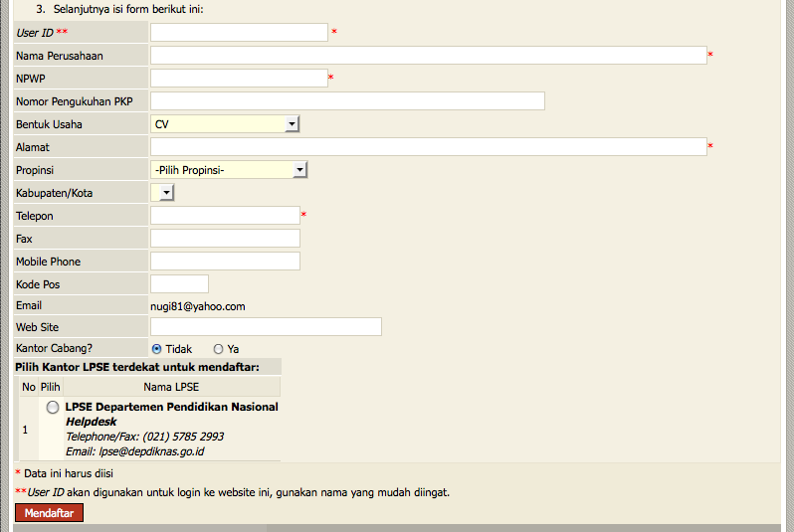Click the User ID input field
The width and height of the screenshot is (794, 532).
tap(239, 33)
